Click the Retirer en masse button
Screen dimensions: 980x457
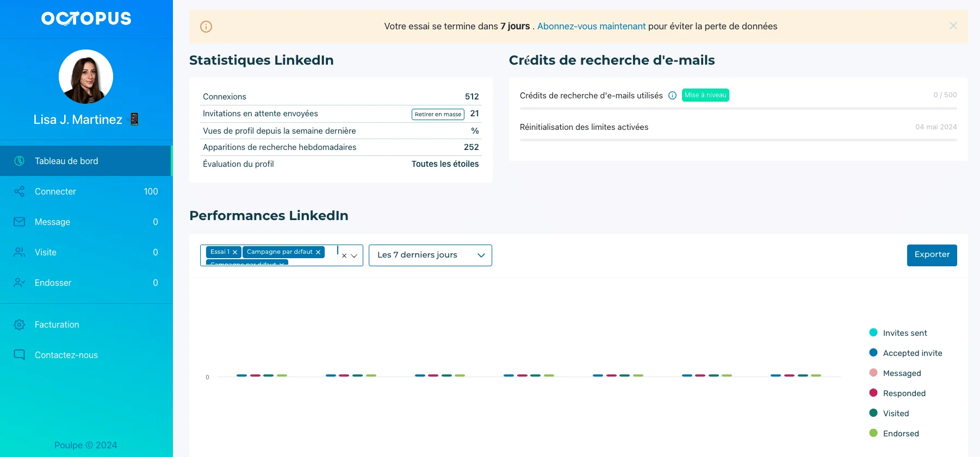pos(438,114)
